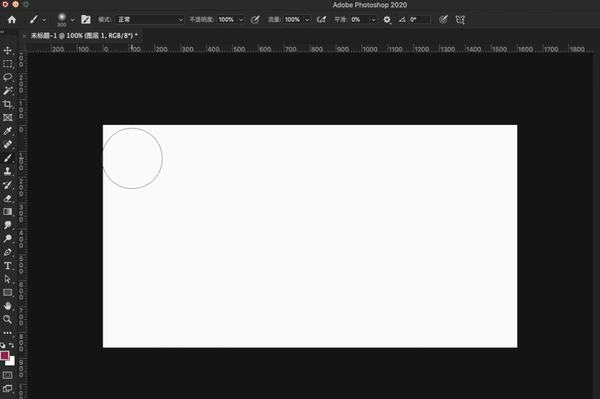Click the Home button in options bar
This screenshot has width=600, height=399.
[x=12, y=20]
